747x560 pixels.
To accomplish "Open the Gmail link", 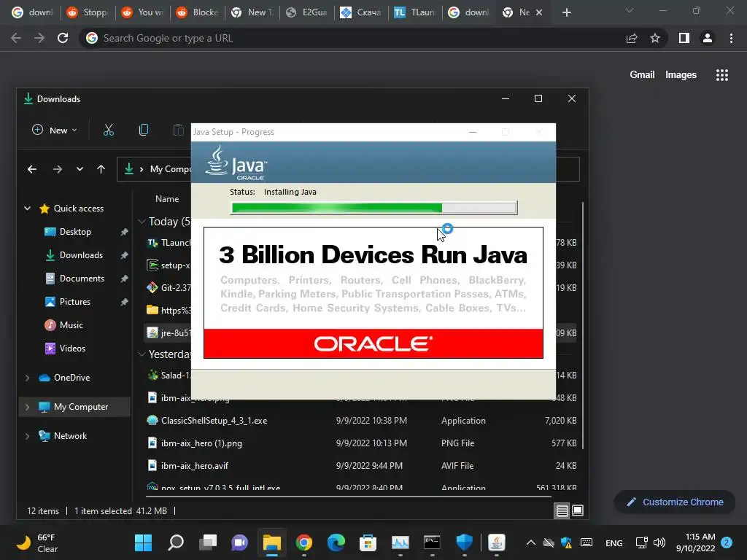I will [x=642, y=75].
